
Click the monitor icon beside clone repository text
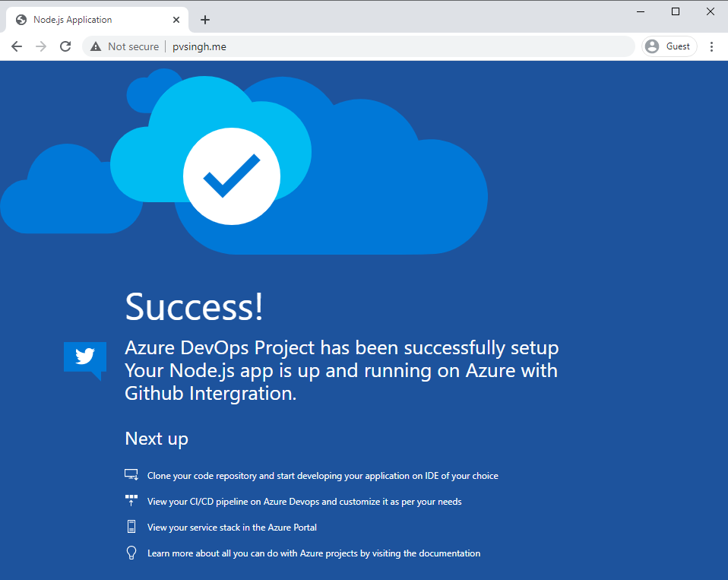coord(131,474)
